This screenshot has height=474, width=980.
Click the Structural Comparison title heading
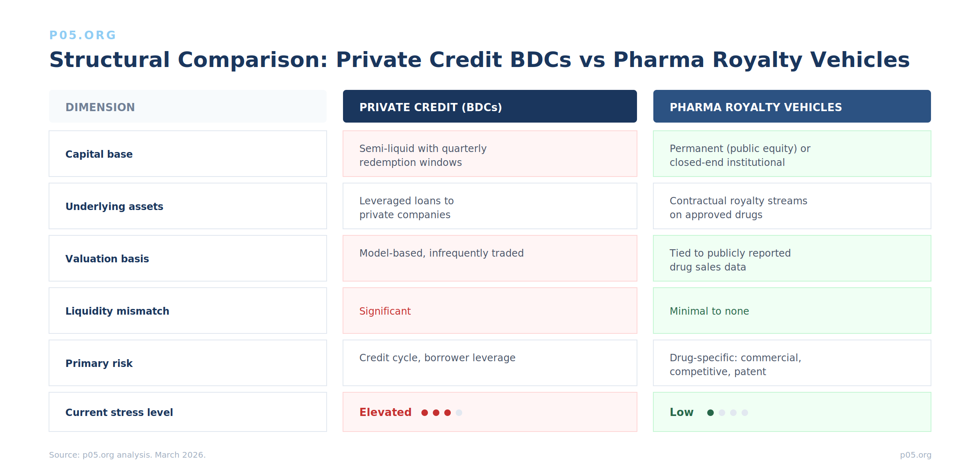(x=479, y=60)
